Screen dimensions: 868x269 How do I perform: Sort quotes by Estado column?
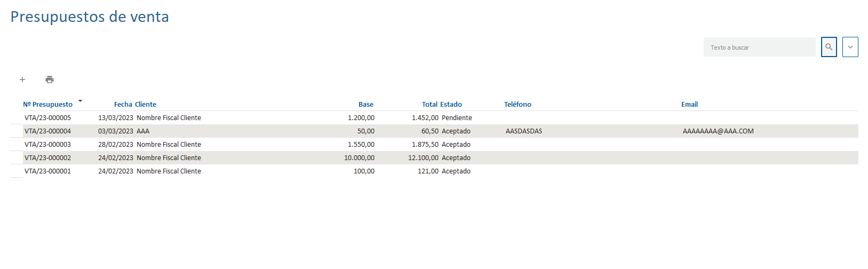[451, 105]
